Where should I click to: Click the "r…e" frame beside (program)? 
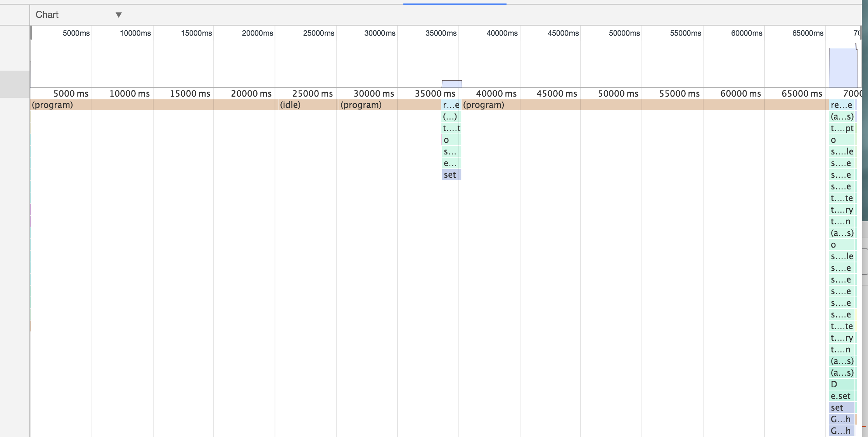tap(451, 105)
